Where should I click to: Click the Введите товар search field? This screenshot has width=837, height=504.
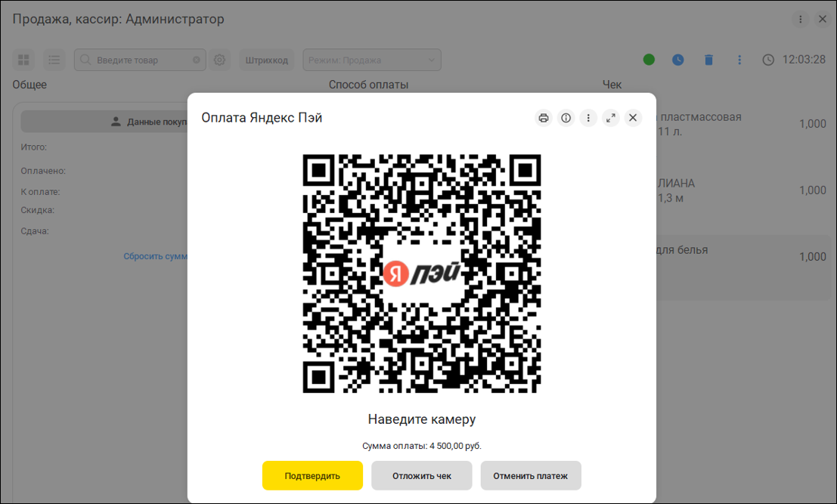pyautogui.click(x=140, y=60)
